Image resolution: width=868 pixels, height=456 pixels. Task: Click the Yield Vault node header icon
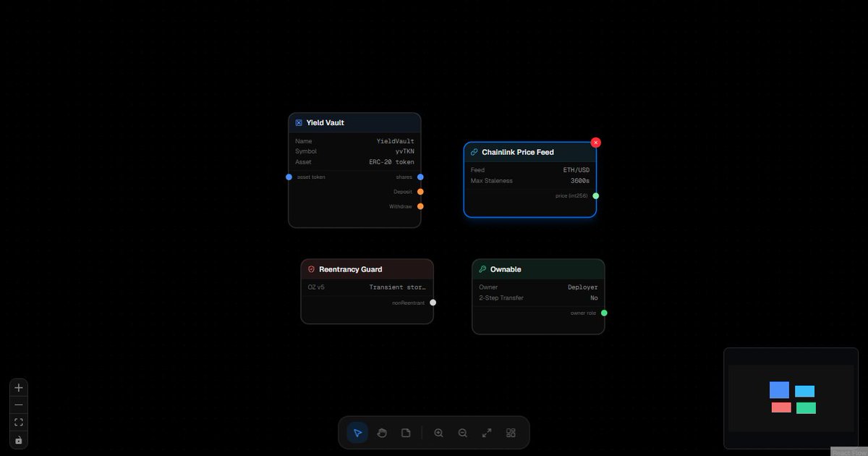(299, 123)
